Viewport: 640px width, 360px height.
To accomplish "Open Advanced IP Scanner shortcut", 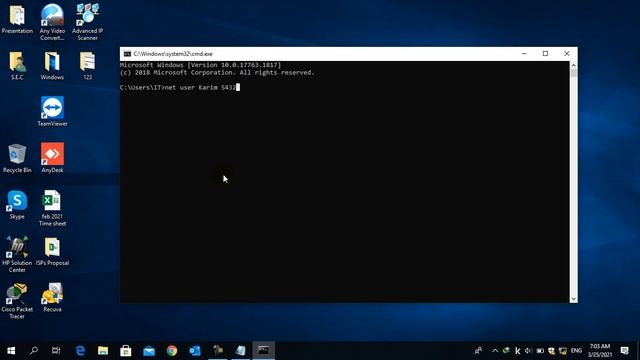I will coord(87,22).
